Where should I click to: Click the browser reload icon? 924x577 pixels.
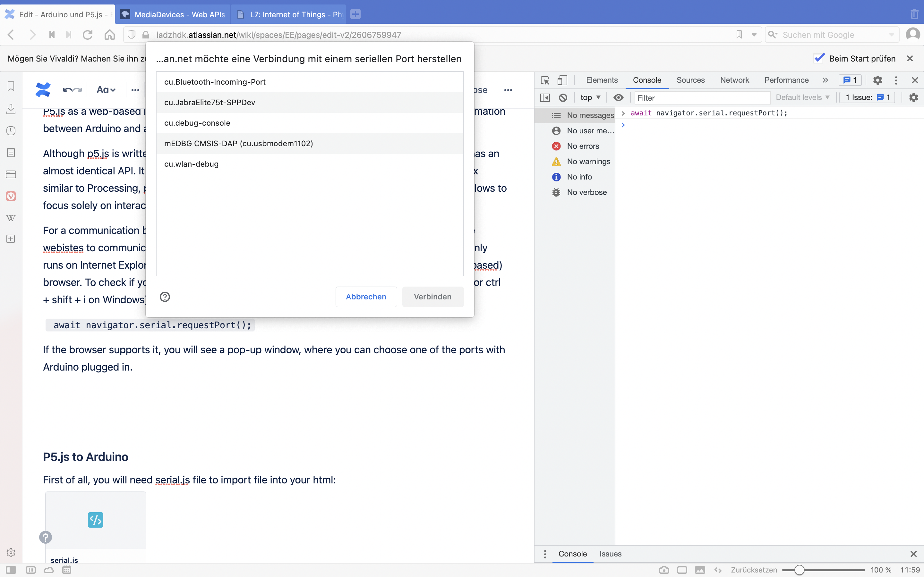[88, 35]
